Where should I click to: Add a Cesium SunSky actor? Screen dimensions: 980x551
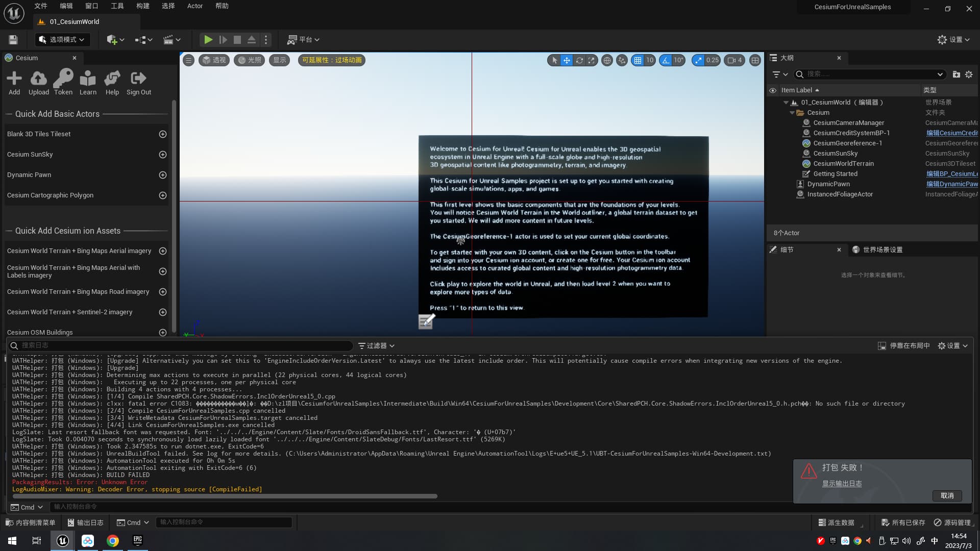[163, 155]
